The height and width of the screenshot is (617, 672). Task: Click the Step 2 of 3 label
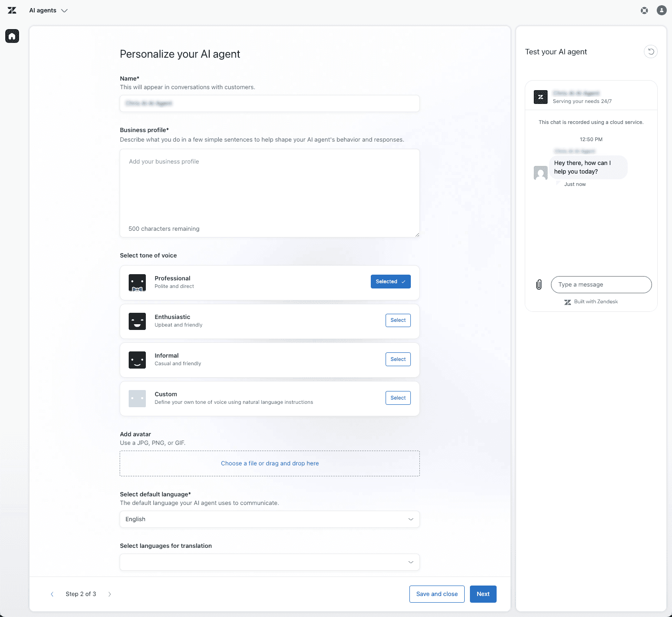(81, 594)
